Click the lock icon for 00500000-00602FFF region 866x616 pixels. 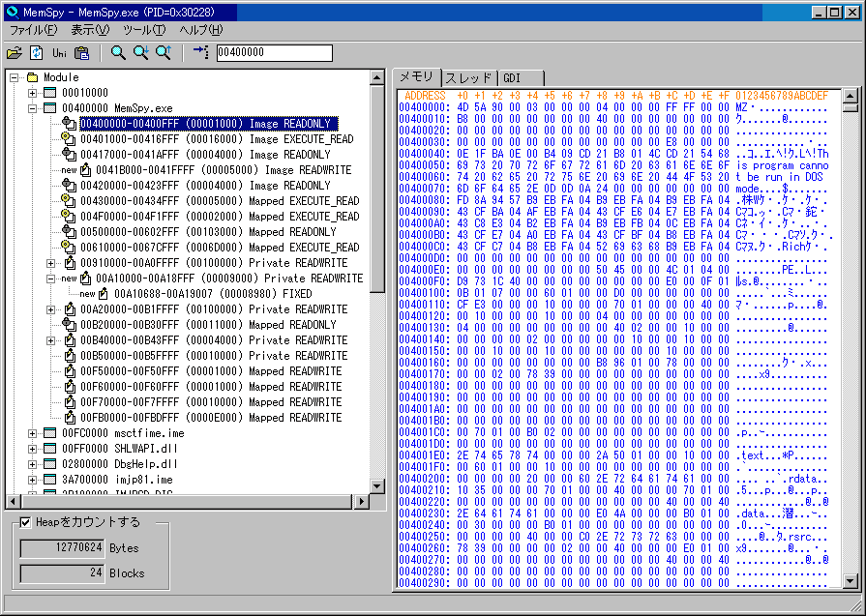[x=69, y=231]
